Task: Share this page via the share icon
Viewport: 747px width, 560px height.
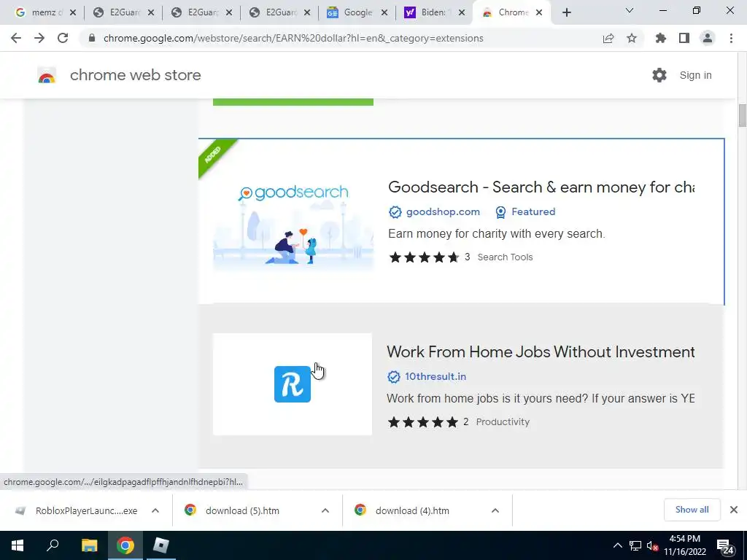Action: click(608, 38)
